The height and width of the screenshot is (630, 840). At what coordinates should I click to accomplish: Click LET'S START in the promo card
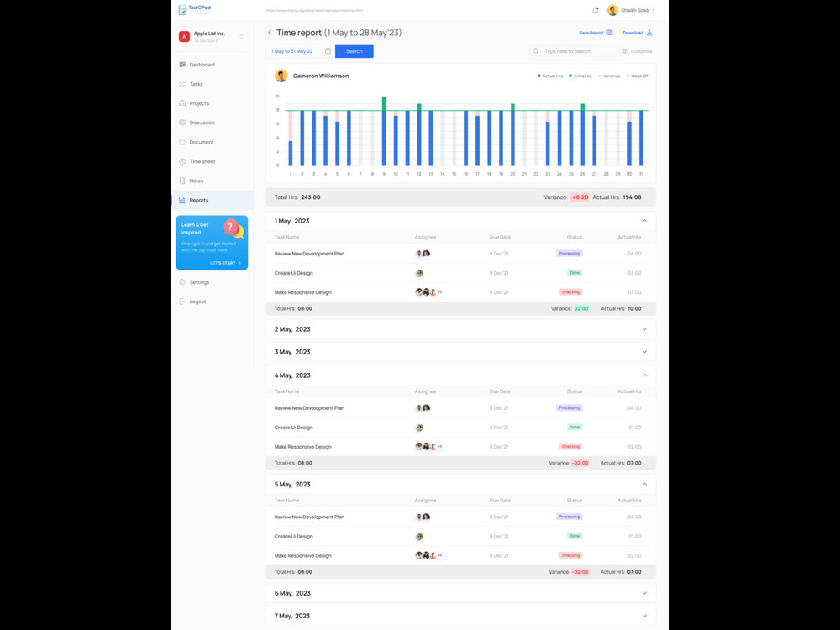click(225, 263)
